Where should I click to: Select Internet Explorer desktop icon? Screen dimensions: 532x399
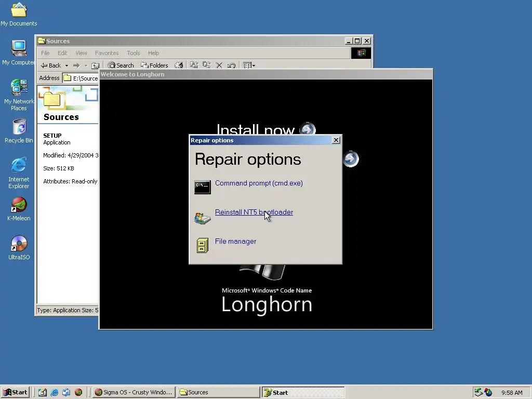pyautogui.click(x=19, y=173)
